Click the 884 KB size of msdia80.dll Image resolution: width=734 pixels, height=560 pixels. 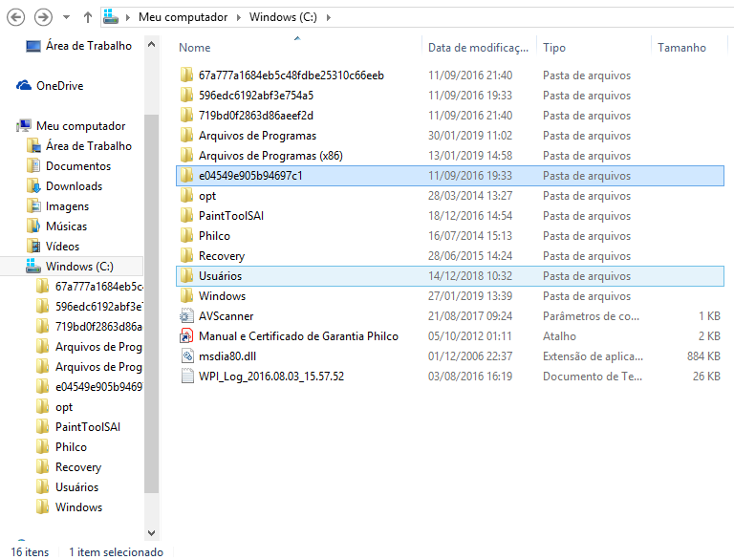[x=703, y=356]
